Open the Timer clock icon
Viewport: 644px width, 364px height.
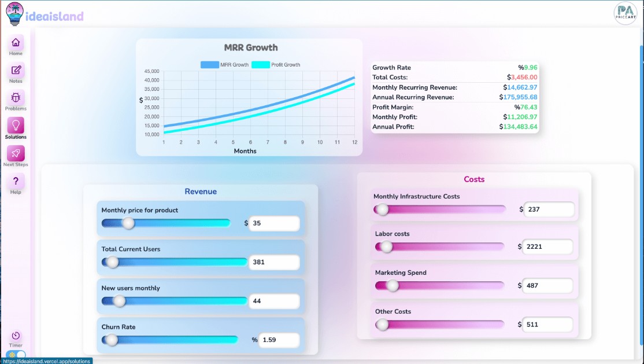(16, 336)
